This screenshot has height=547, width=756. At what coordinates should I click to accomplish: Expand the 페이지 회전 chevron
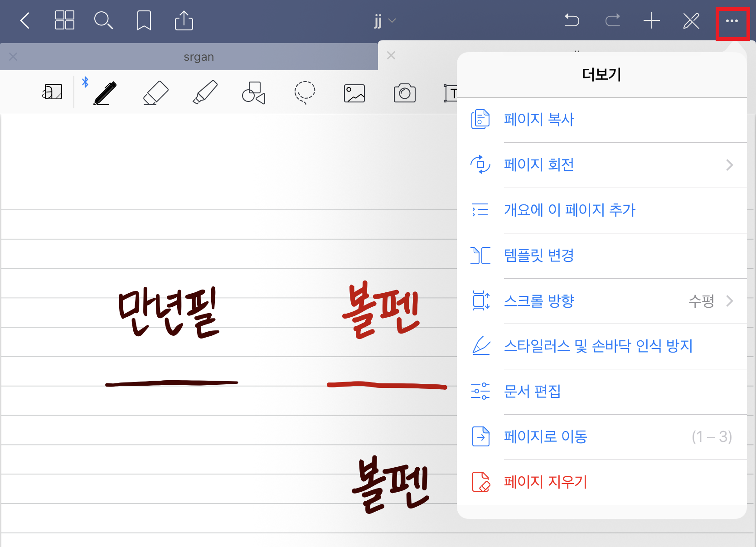[729, 165]
